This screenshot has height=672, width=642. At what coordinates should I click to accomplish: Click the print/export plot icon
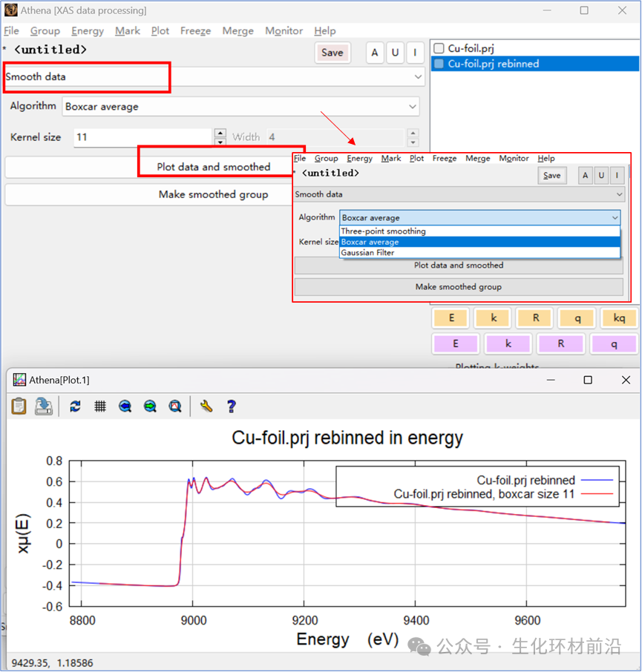[44, 406]
